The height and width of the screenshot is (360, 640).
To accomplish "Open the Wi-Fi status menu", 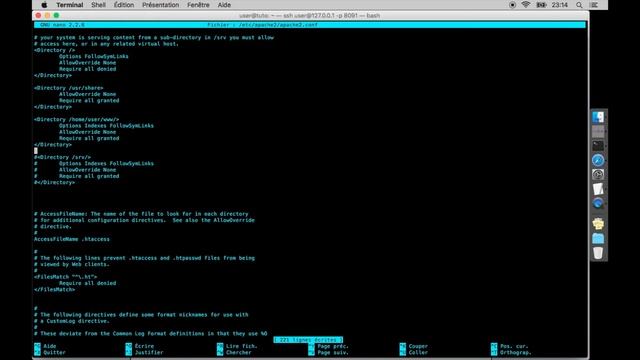I will tap(526, 5).
